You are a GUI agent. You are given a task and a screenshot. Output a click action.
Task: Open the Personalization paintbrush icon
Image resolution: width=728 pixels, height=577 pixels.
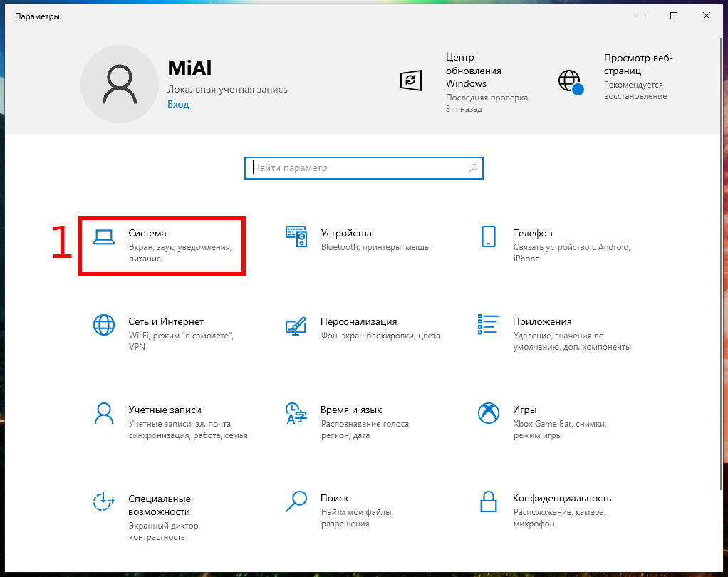click(x=296, y=325)
